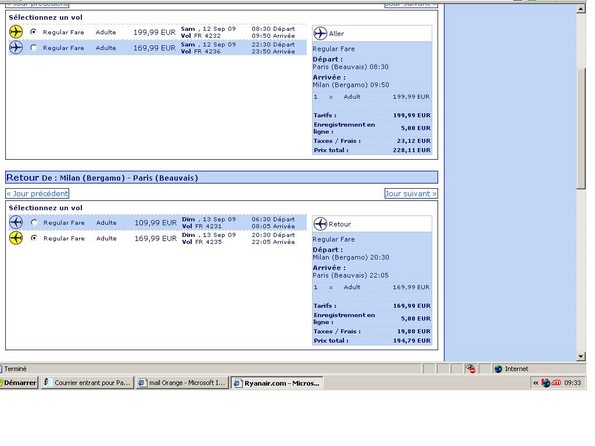Select the 169,99 EUR 20:30 return flight radio
595x446 pixels.
click(34, 238)
